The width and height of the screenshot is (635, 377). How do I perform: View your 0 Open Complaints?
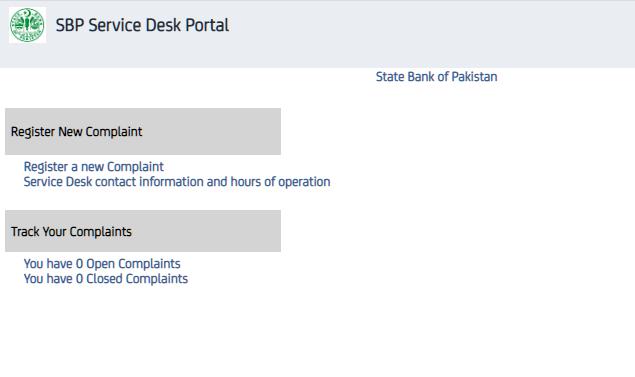pos(102,264)
